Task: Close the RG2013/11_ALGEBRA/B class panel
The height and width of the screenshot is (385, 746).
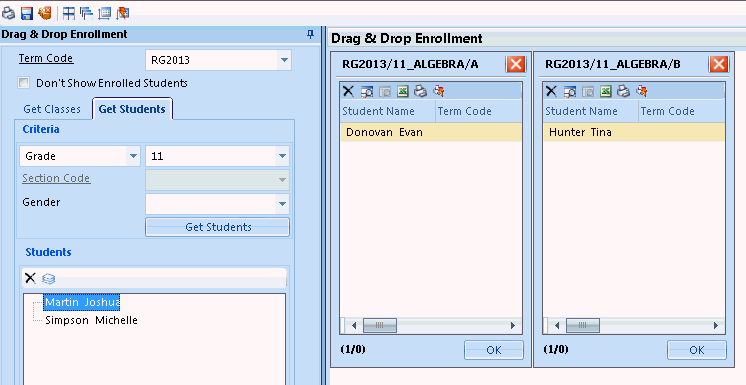Action: pyautogui.click(x=718, y=64)
